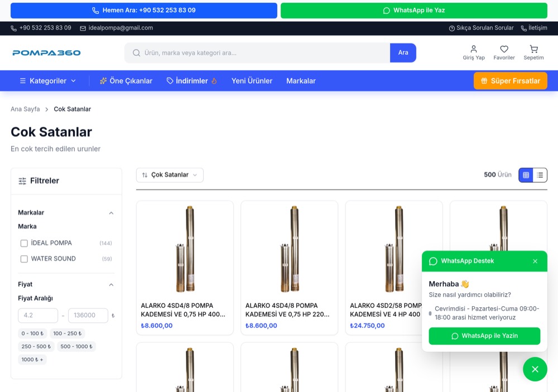Open the ALARKO 4SD2/58 4 HP product image
The width and height of the screenshot is (558, 392).
(394, 249)
